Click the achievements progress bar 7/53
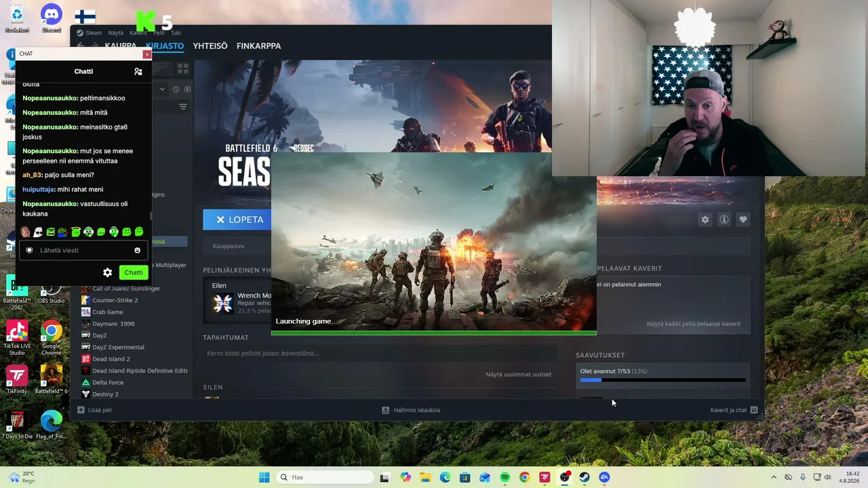Image resolution: width=868 pixels, height=488 pixels. pyautogui.click(x=663, y=380)
